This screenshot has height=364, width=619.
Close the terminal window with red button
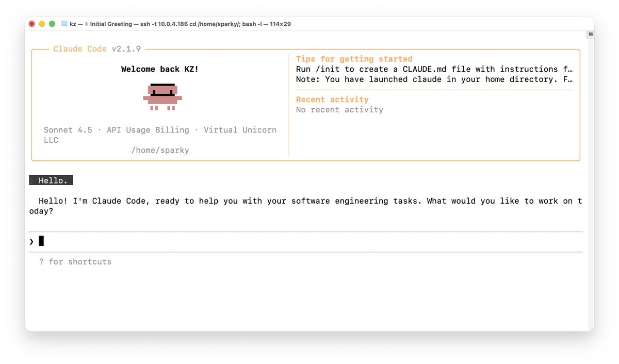click(32, 24)
